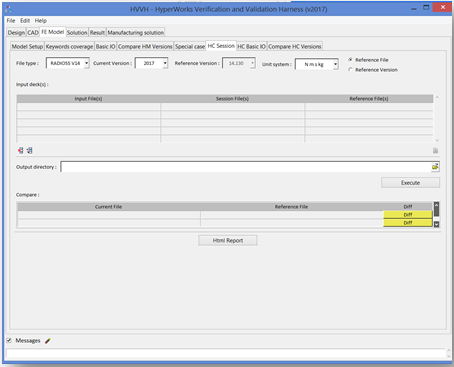This screenshot has width=454, height=367.
Task: Open the File menu
Action: click(x=11, y=21)
